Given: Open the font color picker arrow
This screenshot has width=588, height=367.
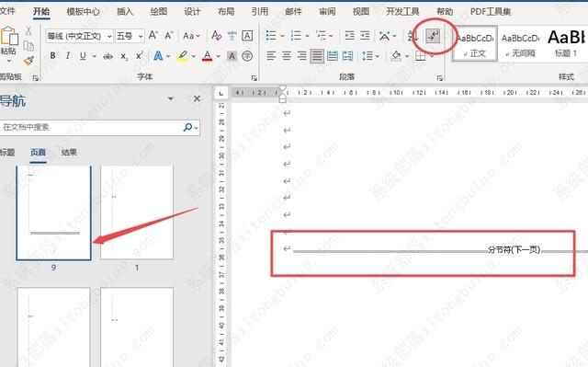Looking at the screenshot, I should 219,56.
